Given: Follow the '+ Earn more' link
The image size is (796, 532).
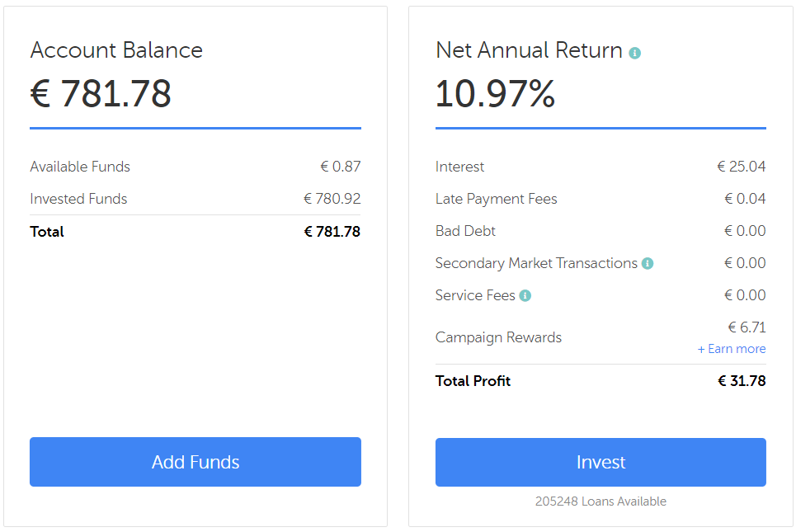Looking at the screenshot, I should [x=732, y=349].
